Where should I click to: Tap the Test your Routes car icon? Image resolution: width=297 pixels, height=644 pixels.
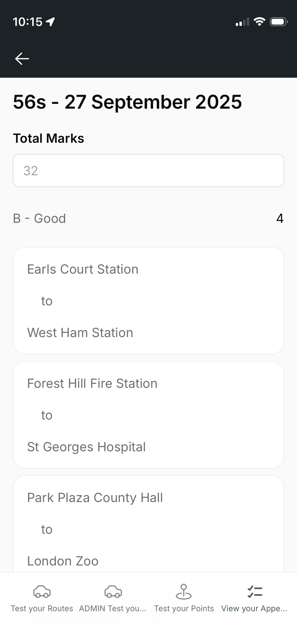(42, 592)
